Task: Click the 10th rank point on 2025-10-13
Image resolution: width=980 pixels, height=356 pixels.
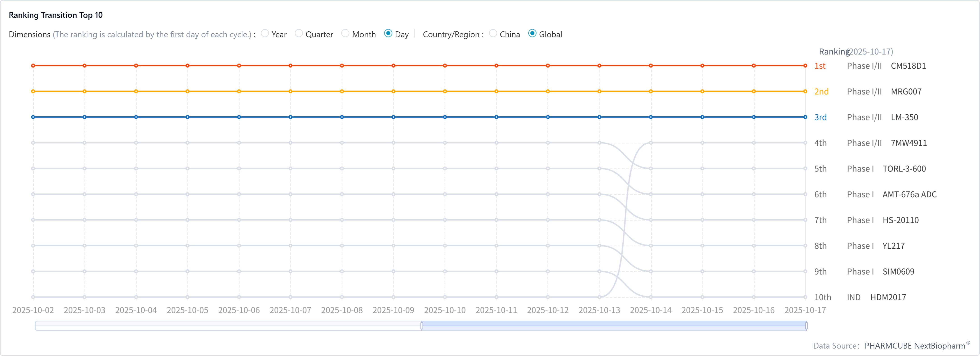Action: click(x=599, y=297)
